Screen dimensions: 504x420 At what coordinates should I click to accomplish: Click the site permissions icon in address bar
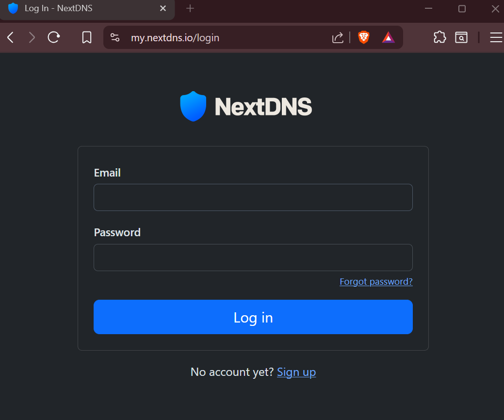[114, 37]
